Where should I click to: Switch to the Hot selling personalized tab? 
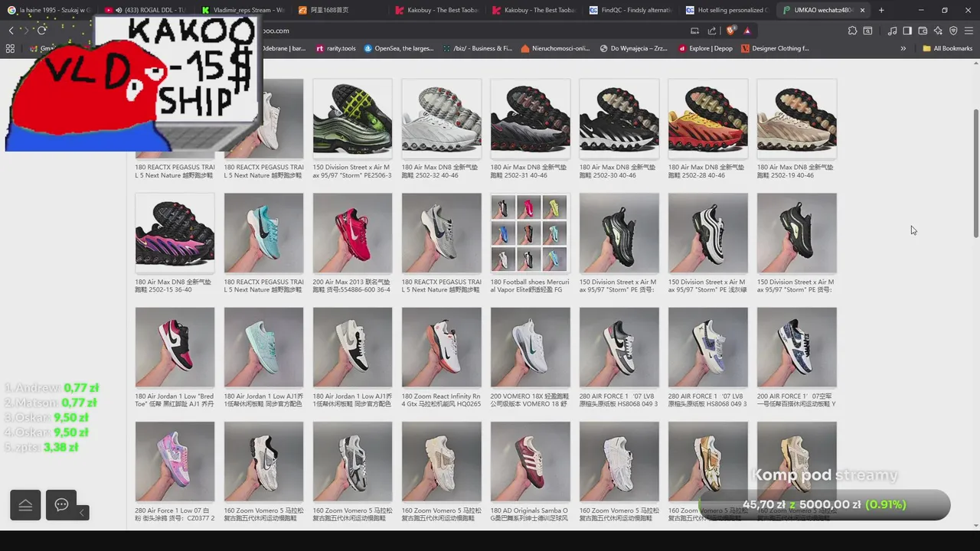pyautogui.click(x=726, y=10)
